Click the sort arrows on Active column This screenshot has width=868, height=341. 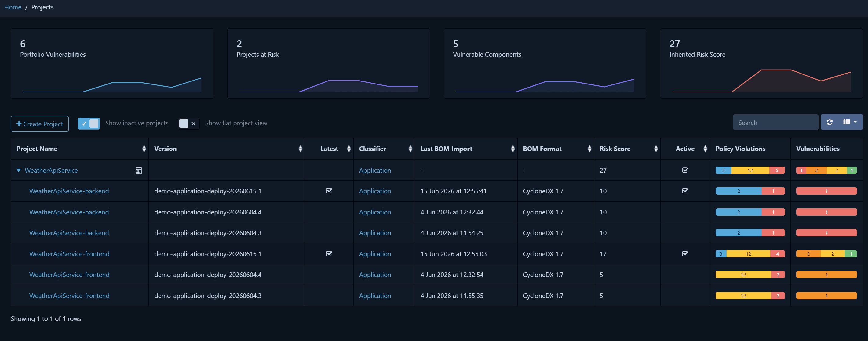pyautogui.click(x=705, y=149)
